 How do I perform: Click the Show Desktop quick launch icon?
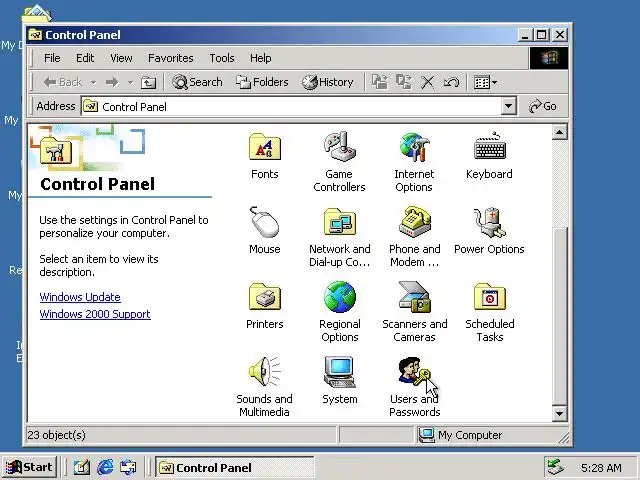[x=82, y=467]
